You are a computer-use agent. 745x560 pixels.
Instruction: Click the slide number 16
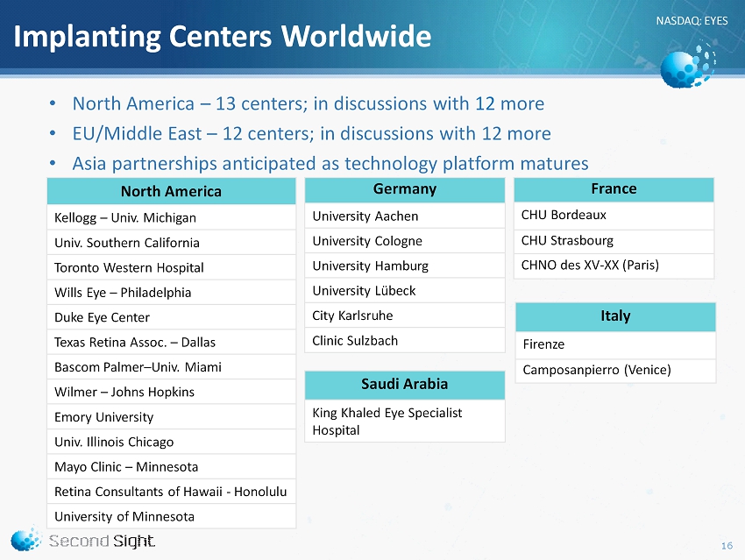(x=727, y=546)
